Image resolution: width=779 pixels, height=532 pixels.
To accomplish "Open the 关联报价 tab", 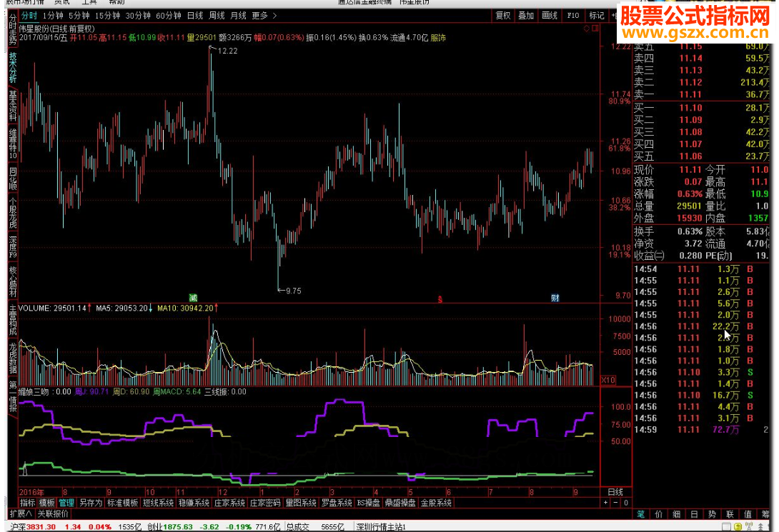I will [53, 513].
